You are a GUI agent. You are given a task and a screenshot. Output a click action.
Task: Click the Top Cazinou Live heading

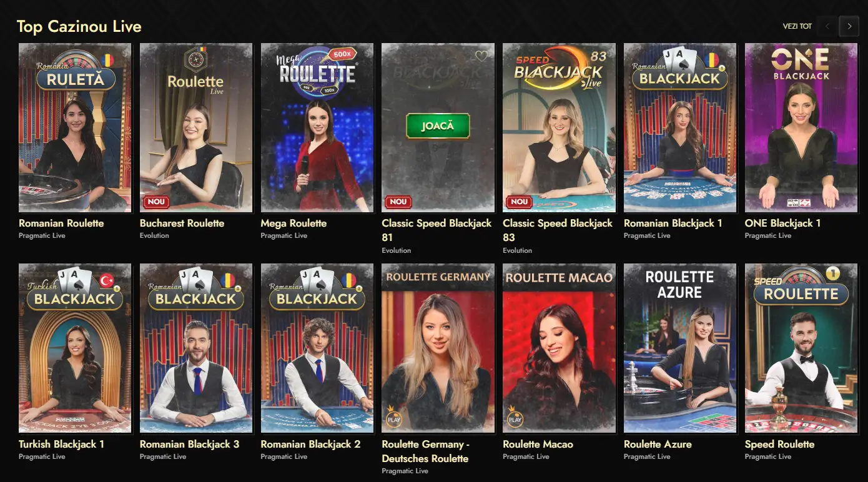pyautogui.click(x=79, y=26)
